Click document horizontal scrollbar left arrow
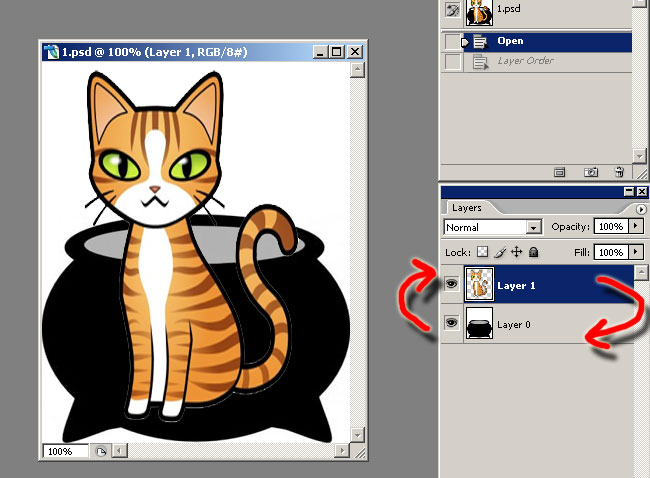This screenshot has height=478, width=650. pyautogui.click(x=120, y=451)
